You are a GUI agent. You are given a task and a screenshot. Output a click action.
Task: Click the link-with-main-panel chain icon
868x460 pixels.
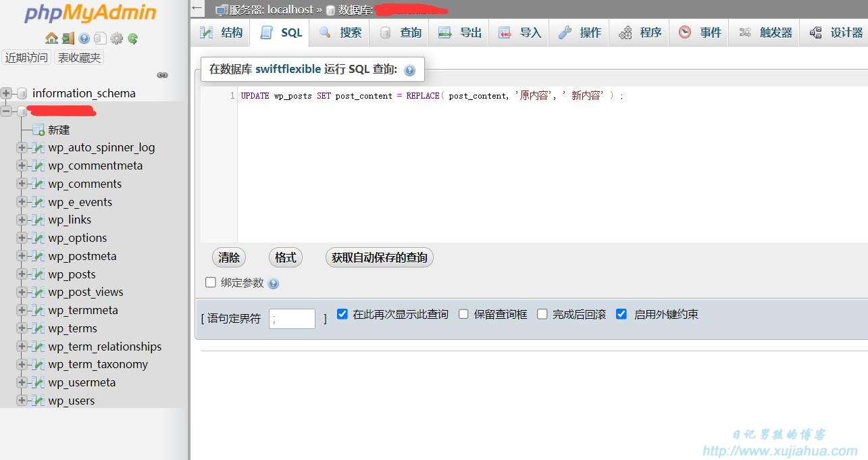(x=162, y=75)
